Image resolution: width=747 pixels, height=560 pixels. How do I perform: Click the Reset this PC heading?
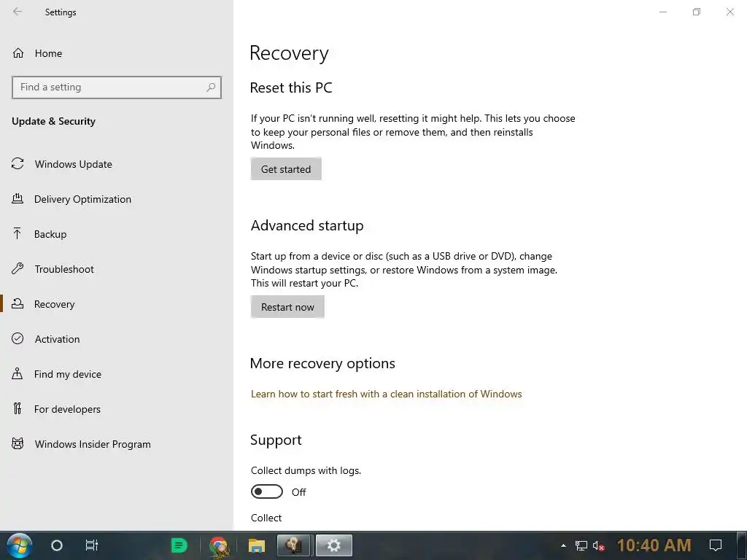291,87
